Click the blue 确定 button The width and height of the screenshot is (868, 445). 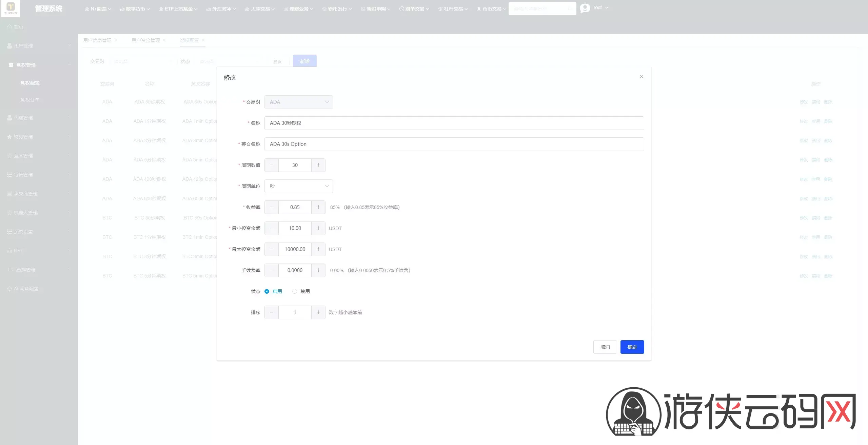(632, 347)
